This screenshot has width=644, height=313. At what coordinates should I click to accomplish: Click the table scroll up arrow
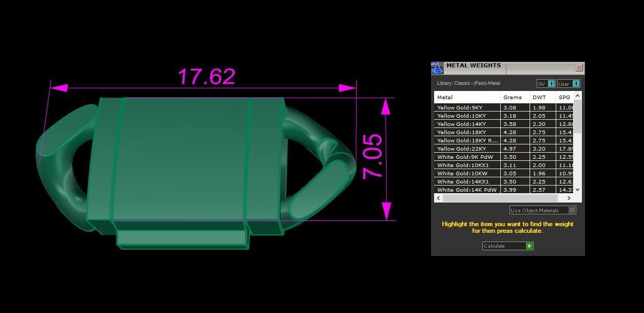point(578,96)
